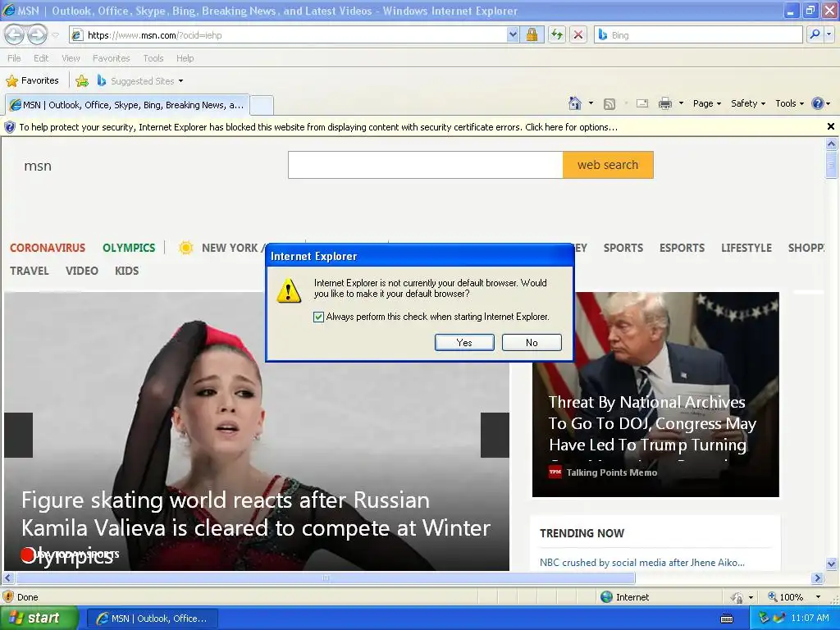
Task: Click the browser Back arrow button
Action: 15,34
